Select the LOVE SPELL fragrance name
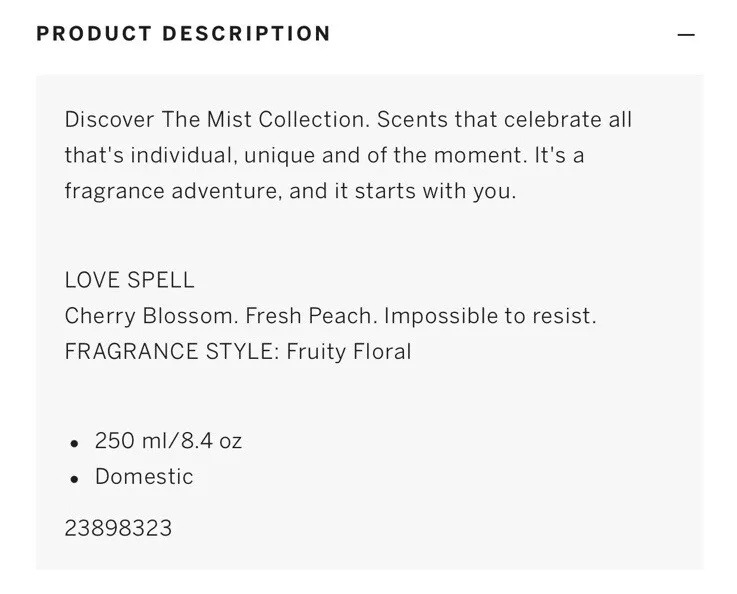Viewport: 737px width, 594px height. pyautogui.click(x=129, y=280)
